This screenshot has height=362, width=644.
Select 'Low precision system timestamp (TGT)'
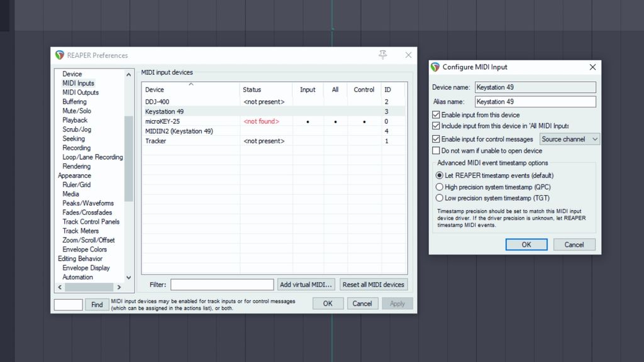click(x=440, y=197)
